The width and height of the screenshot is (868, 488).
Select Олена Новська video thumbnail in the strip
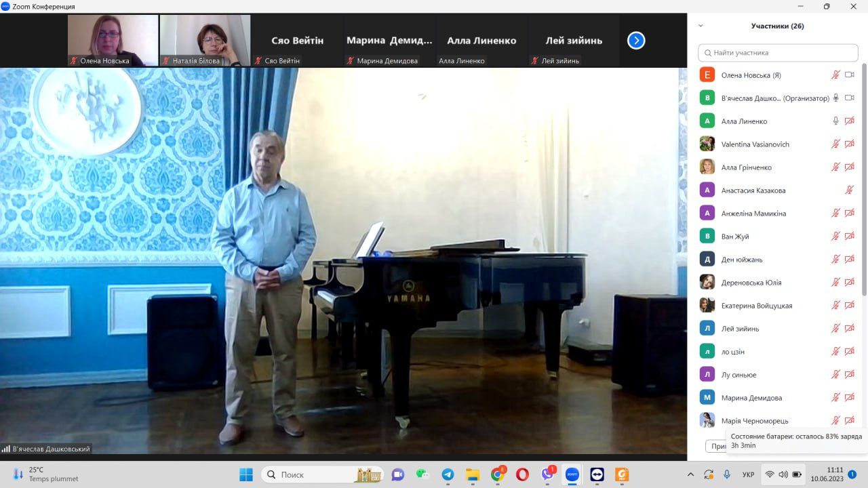(x=113, y=41)
